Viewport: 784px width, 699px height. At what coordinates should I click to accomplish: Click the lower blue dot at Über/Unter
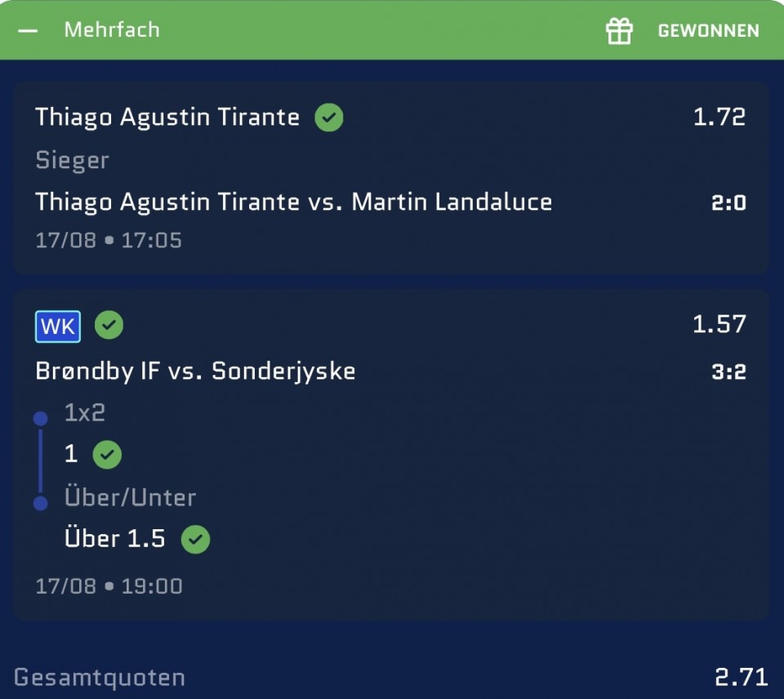(41, 503)
